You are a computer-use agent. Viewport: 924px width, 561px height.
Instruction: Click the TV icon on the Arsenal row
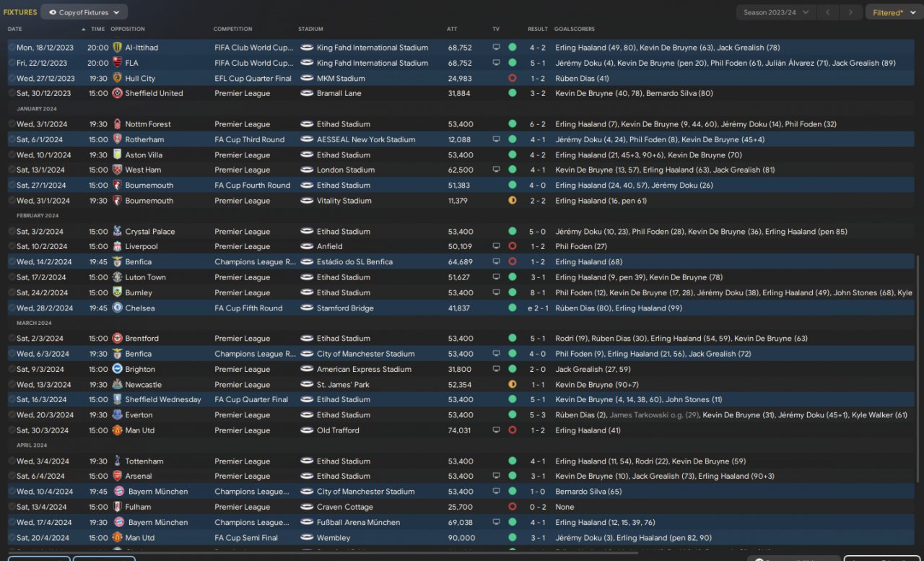tap(496, 476)
